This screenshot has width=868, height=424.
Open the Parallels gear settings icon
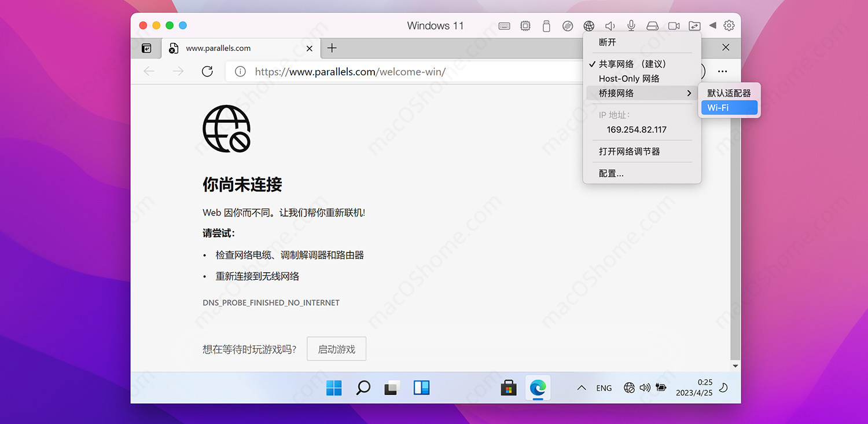pyautogui.click(x=729, y=25)
